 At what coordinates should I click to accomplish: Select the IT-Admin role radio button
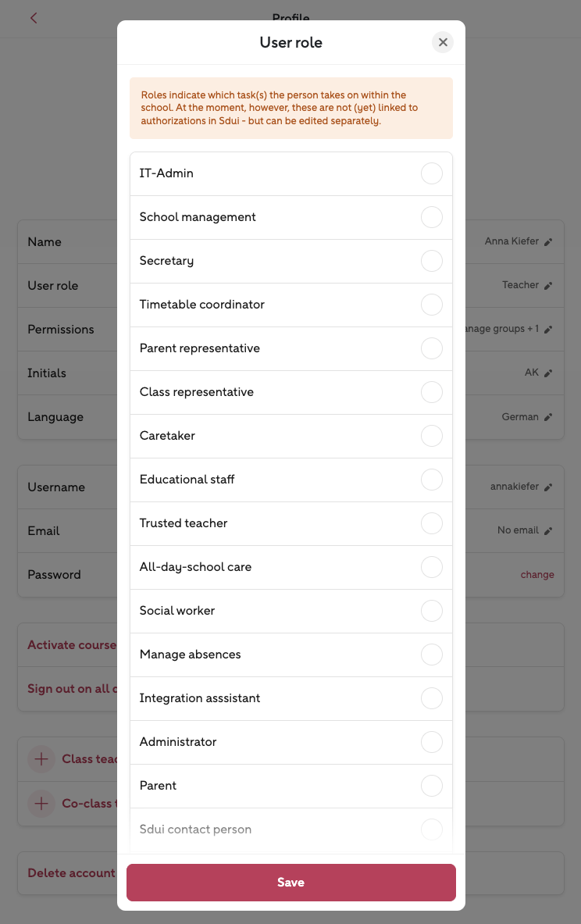[x=431, y=173]
